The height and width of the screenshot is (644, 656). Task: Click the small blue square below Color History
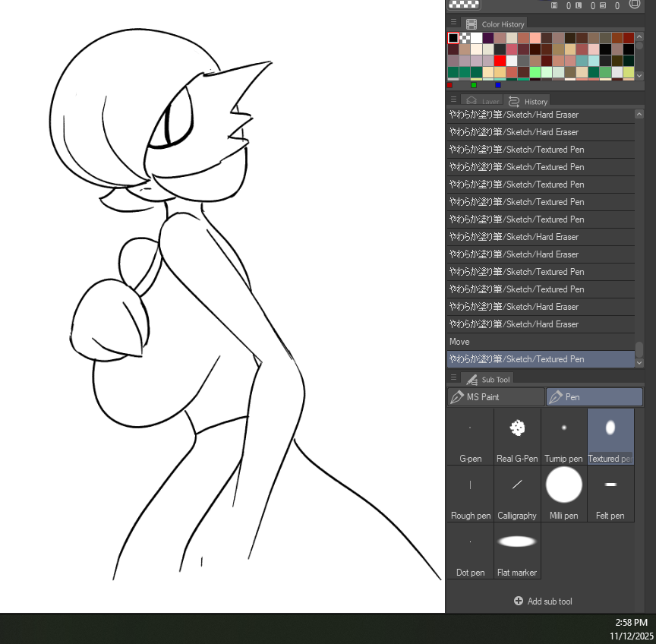tap(498, 85)
